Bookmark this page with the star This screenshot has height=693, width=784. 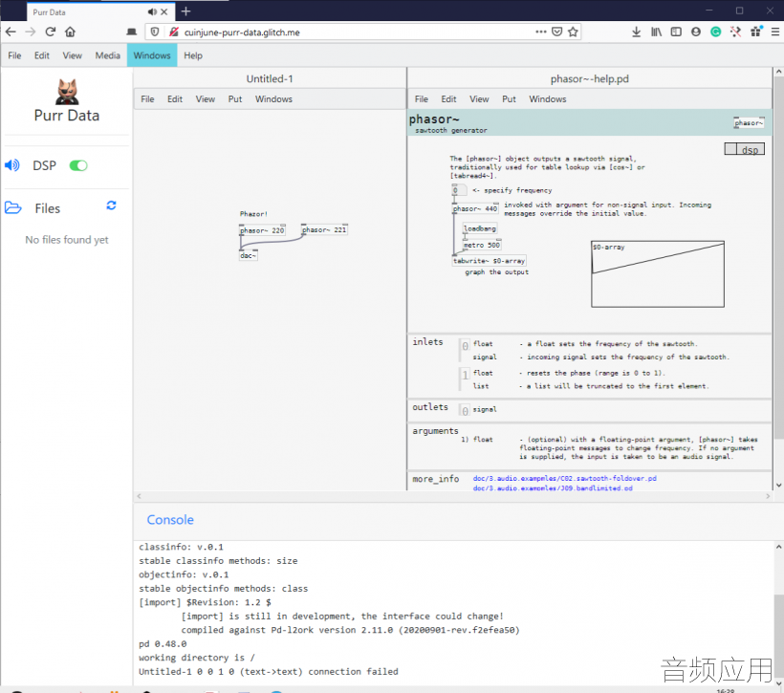(x=573, y=32)
